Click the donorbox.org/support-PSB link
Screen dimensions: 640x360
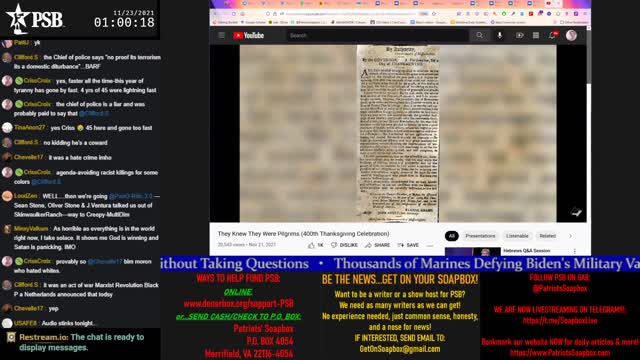pyautogui.click(x=238, y=304)
